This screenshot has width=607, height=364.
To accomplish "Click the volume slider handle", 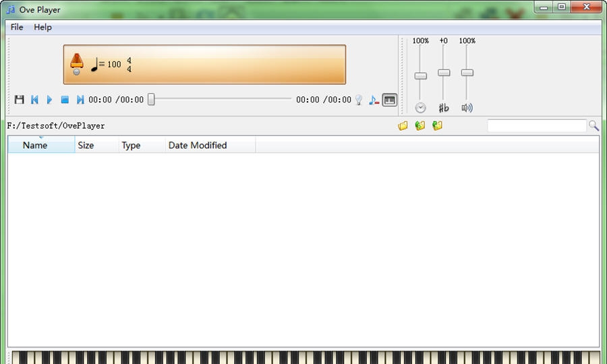I will [x=467, y=72].
